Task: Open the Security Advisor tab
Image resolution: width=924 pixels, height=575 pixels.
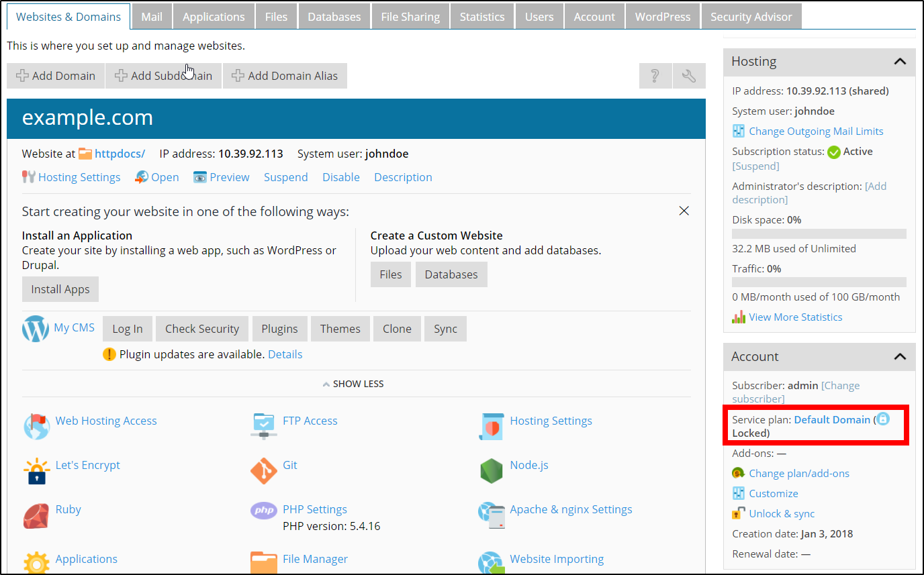Action: [751, 17]
